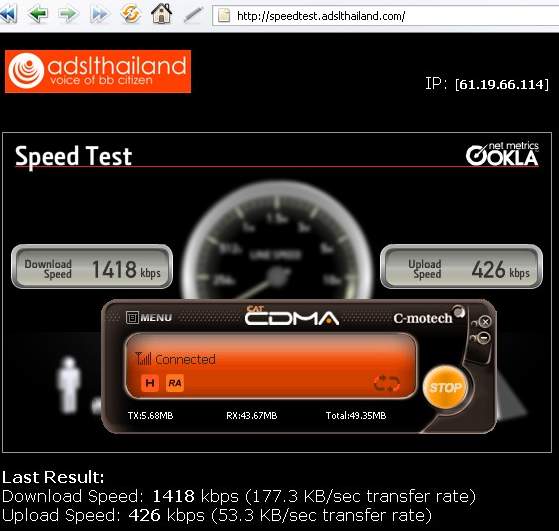Viewport: 559px width, 531px height.
Task: Click the browser back arrow icon
Action: pos(38,14)
